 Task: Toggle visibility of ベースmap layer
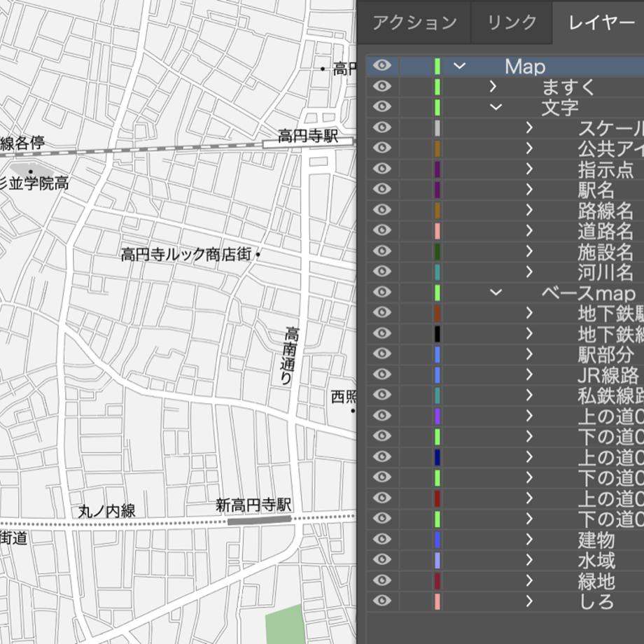(382, 292)
